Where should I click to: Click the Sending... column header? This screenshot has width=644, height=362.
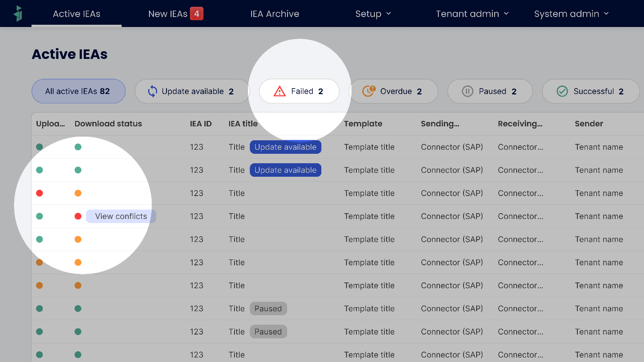(x=440, y=124)
